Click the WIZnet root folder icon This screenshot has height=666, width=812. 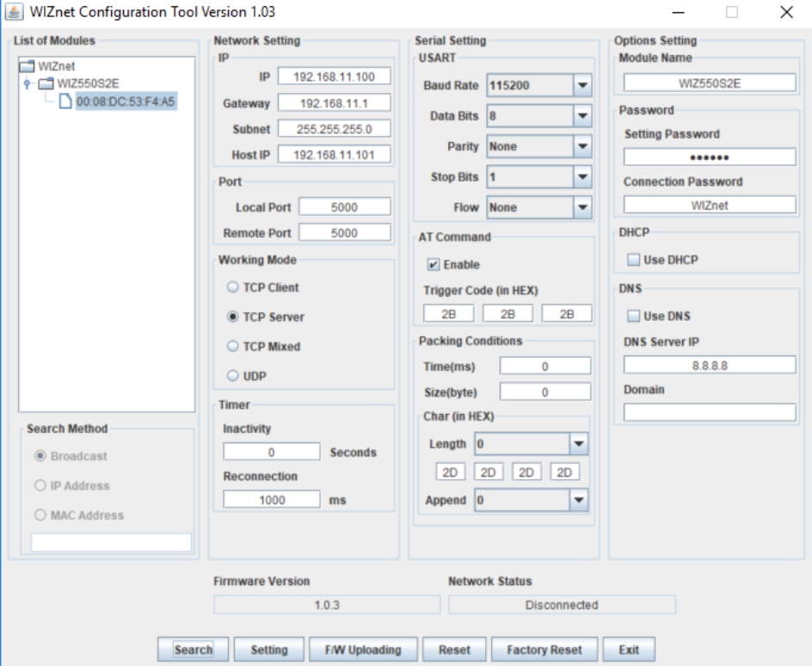click(x=28, y=66)
